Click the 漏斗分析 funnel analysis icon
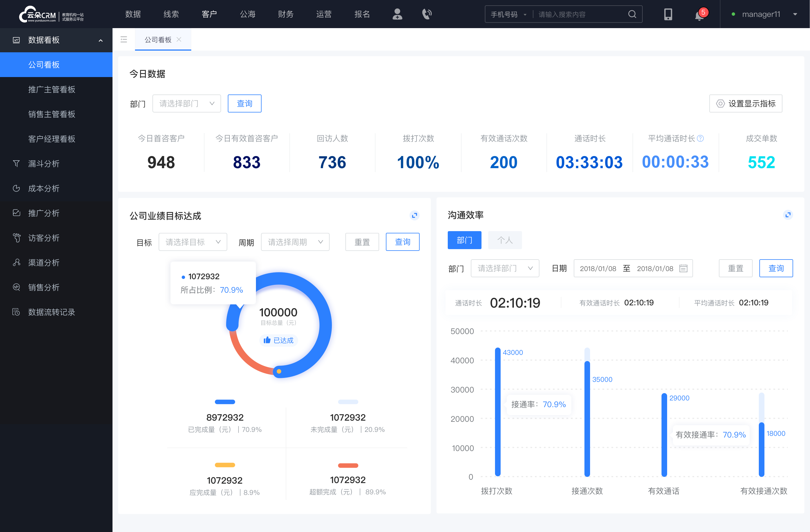 15,163
